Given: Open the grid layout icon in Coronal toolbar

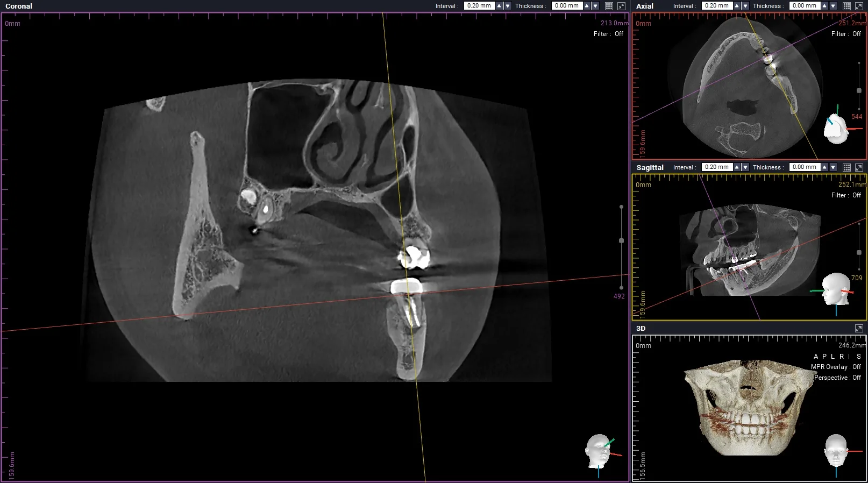Looking at the screenshot, I should click(609, 6).
